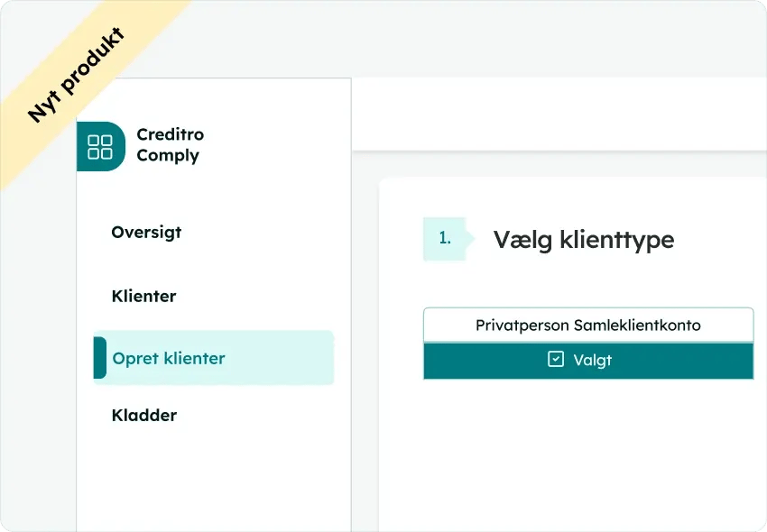Click empty sidebar space below Kladder
This screenshot has width=767, height=532.
click(x=213, y=482)
